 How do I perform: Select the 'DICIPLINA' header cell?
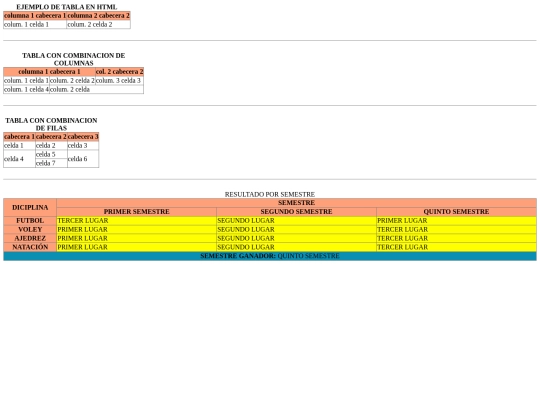pyautogui.click(x=30, y=208)
